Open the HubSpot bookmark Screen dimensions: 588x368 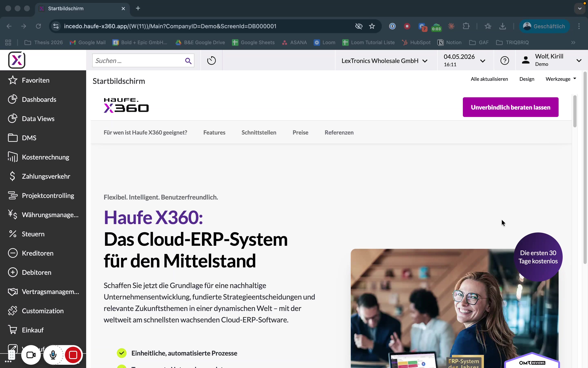416,42
